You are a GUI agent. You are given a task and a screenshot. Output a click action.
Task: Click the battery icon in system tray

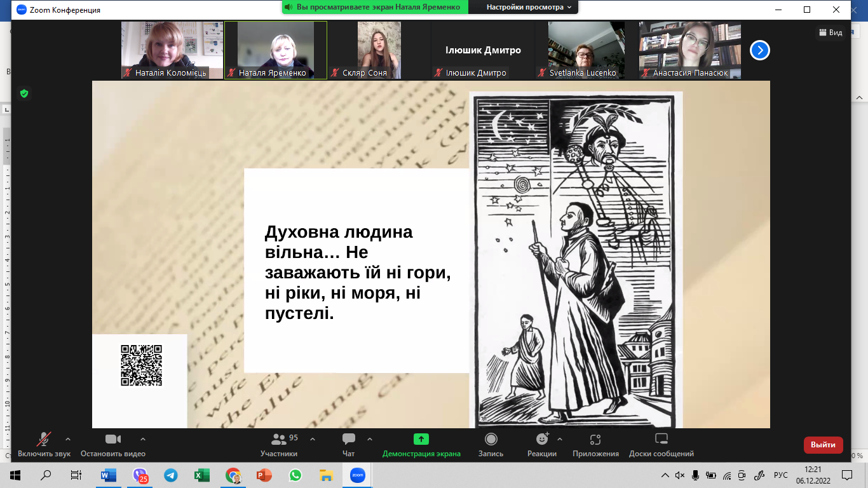pos(711,475)
